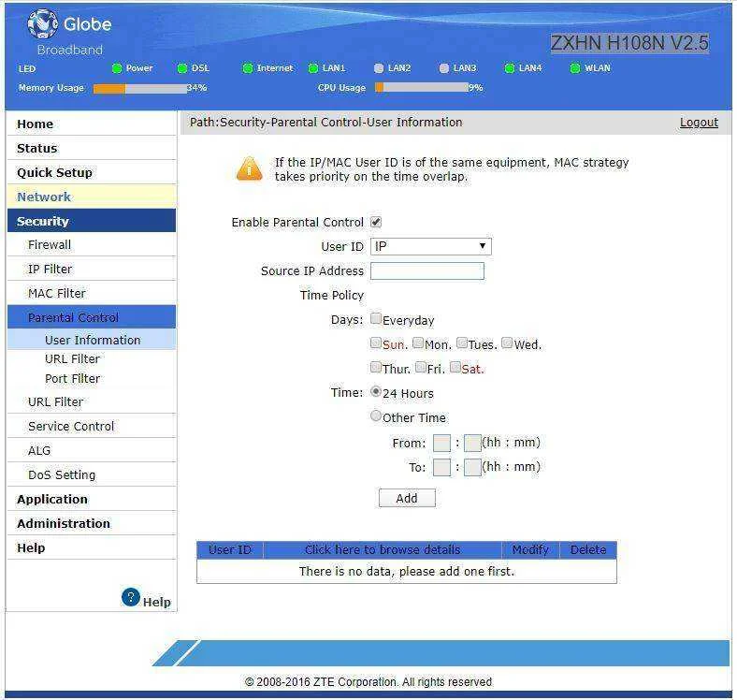Click the User ID table column header
This screenshot has height=700, width=737.
coord(230,550)
